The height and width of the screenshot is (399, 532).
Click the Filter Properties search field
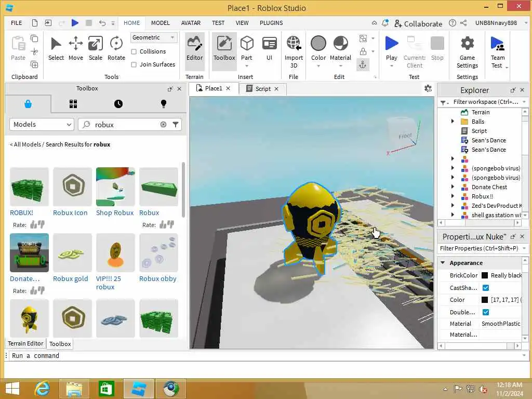[480, 248]
